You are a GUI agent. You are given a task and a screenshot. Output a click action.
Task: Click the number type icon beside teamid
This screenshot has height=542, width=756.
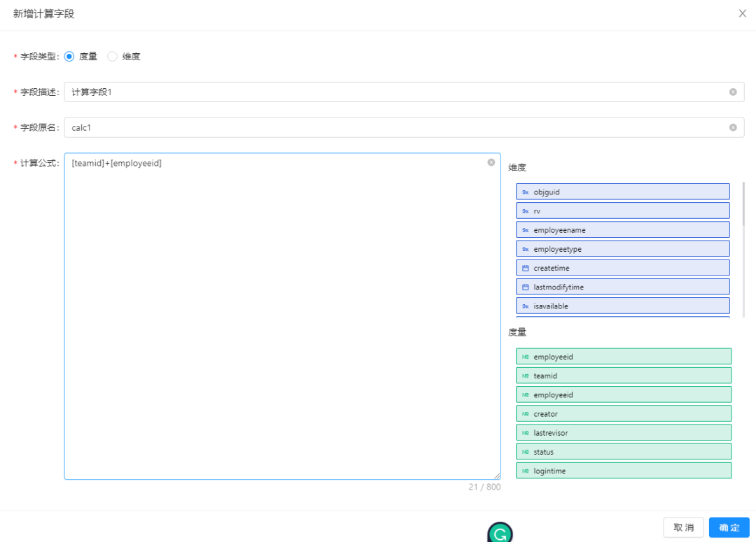[x=526, y=376]
